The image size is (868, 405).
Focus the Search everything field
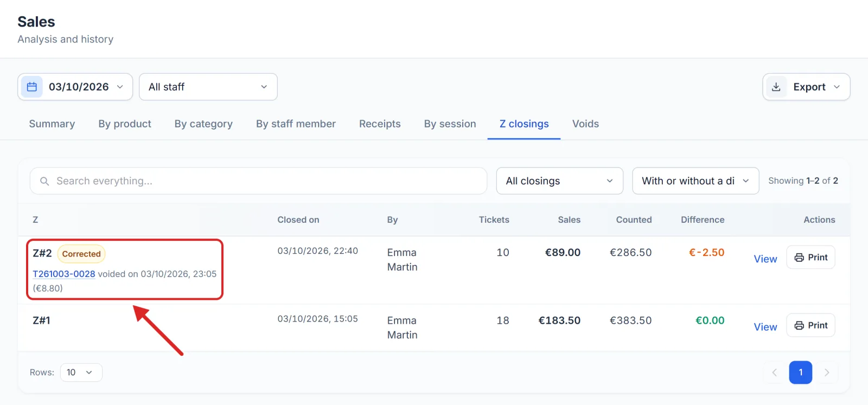(258, 181)
